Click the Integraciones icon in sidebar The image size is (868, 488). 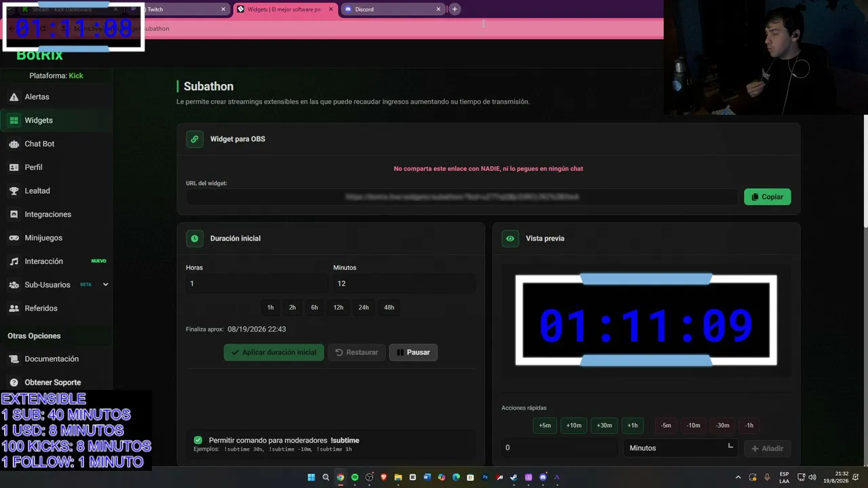(14, 214)
